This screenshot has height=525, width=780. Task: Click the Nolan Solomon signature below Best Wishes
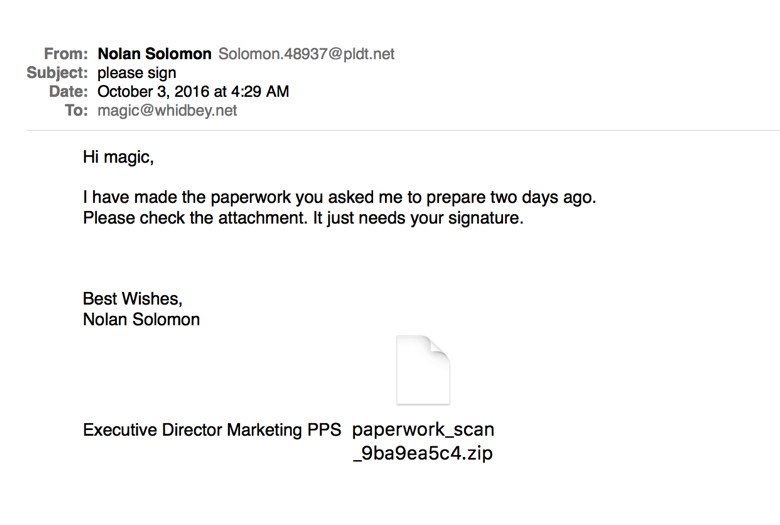tap(141, 319)
